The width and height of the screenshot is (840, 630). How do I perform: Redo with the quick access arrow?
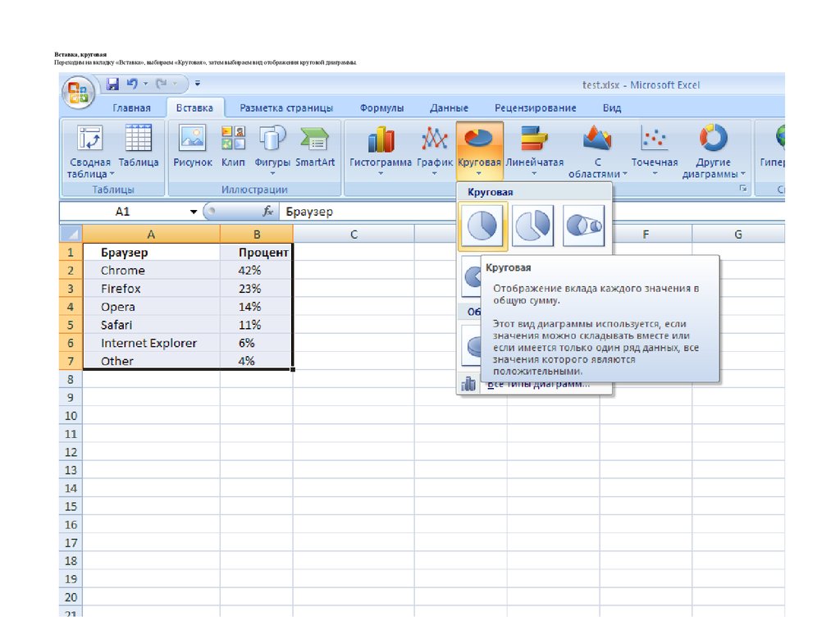pos(162,84)
